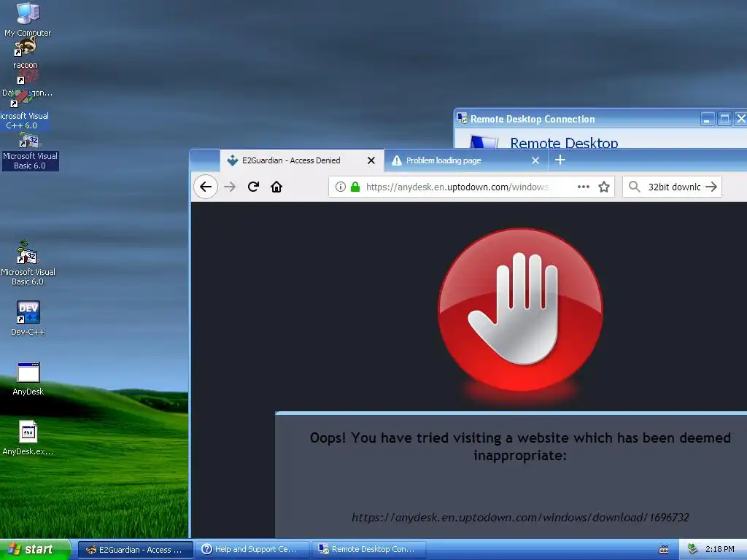Open a new browser tab
The image size is (747, 560).
point(560,160)
